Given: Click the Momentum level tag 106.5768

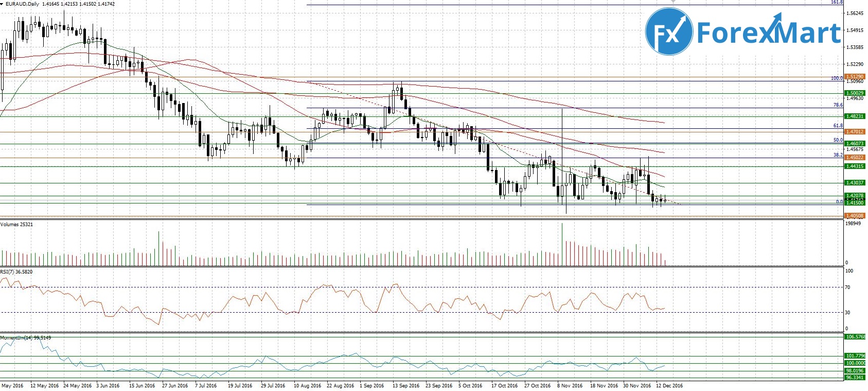Looking at the screenshot, I should coord(855,337).
